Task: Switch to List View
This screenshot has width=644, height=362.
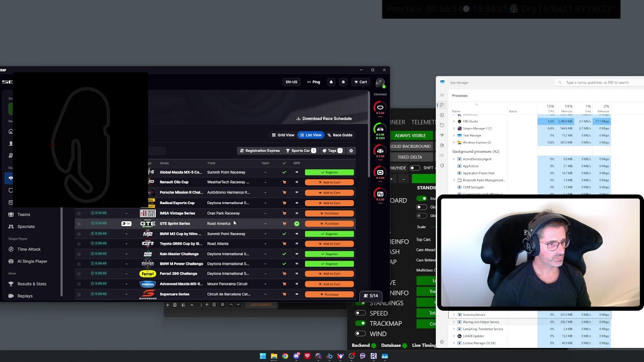Action: point(311,135)
